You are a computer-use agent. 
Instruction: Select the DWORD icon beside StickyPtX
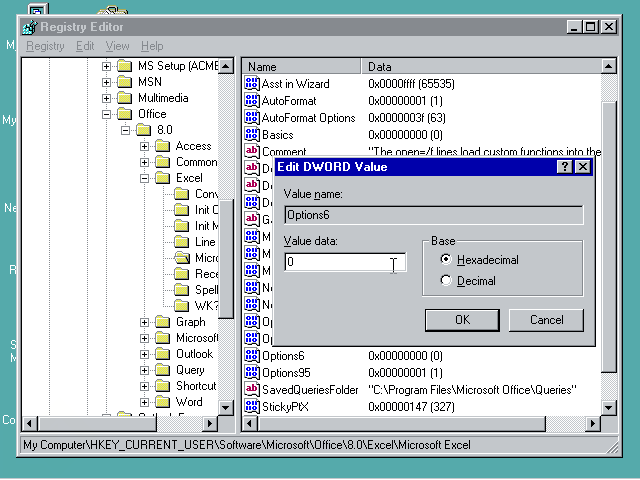pos(252,406)
